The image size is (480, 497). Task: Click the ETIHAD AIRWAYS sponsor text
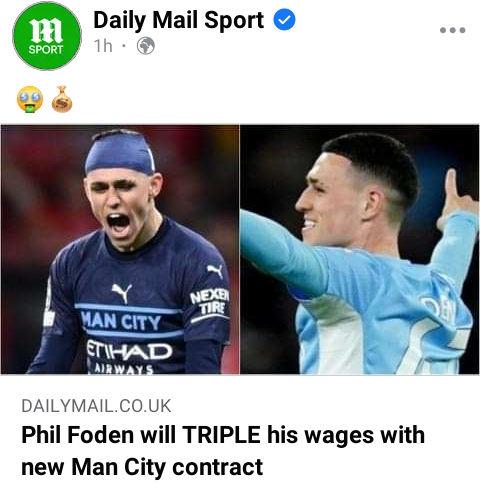pyautogui.click(x=129, y=356)
